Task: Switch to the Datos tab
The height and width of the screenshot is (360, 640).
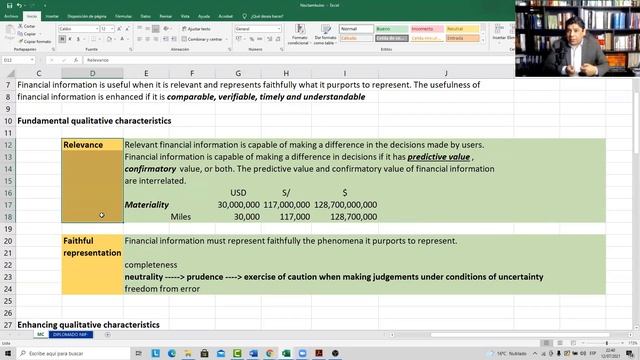Action: pyautogui.click(x=145, y=16)
